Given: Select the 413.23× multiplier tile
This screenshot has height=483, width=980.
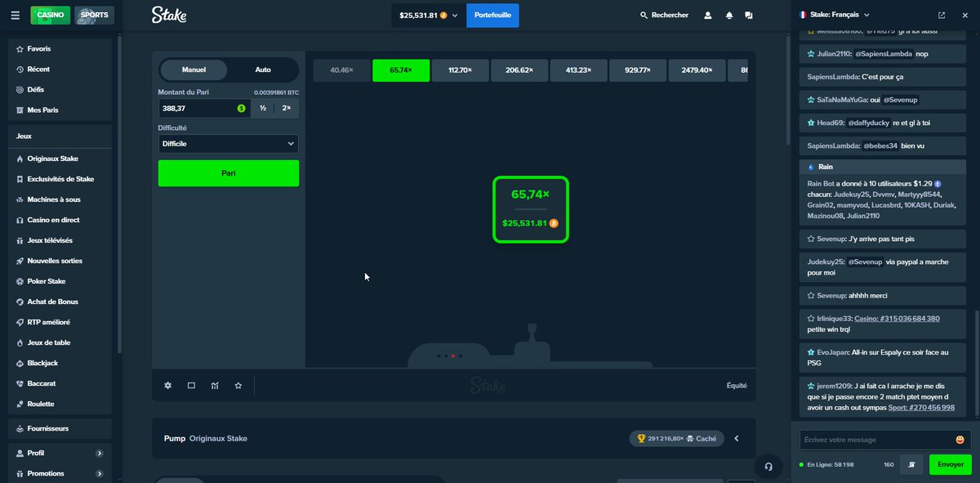Looking at the screenshot, I should pyautogui.click(x=578, y=70).
